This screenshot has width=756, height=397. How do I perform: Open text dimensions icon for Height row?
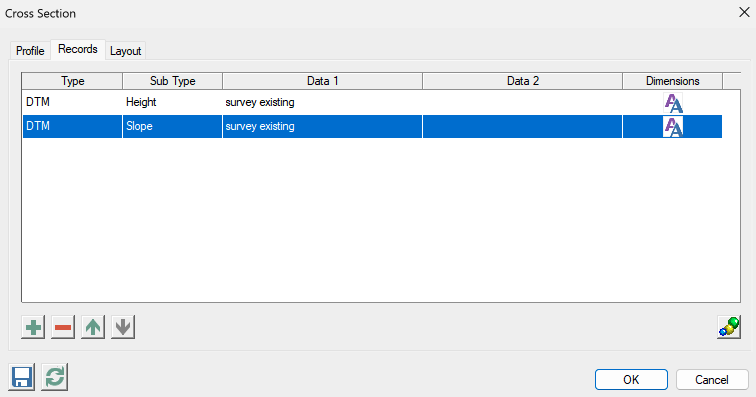(x=673, y=103)
